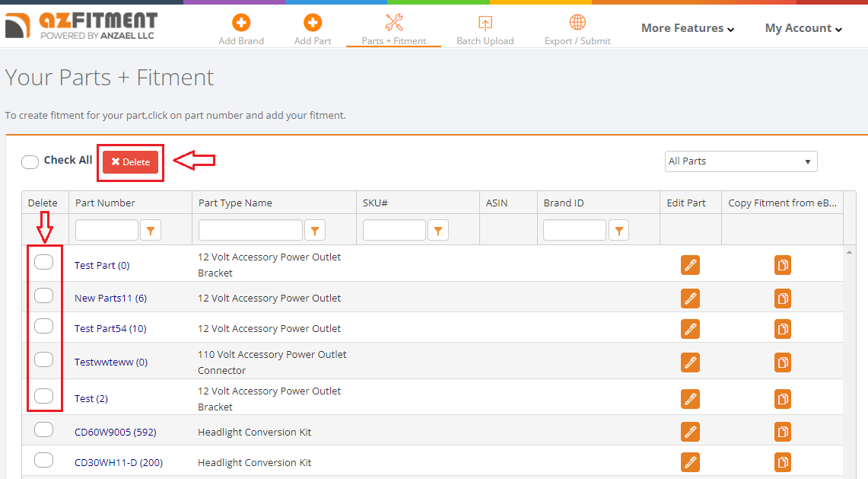Screen dimensions: 868x479
Task: Open the Test Part54 (10) link
Action: (x=111, y=329)
